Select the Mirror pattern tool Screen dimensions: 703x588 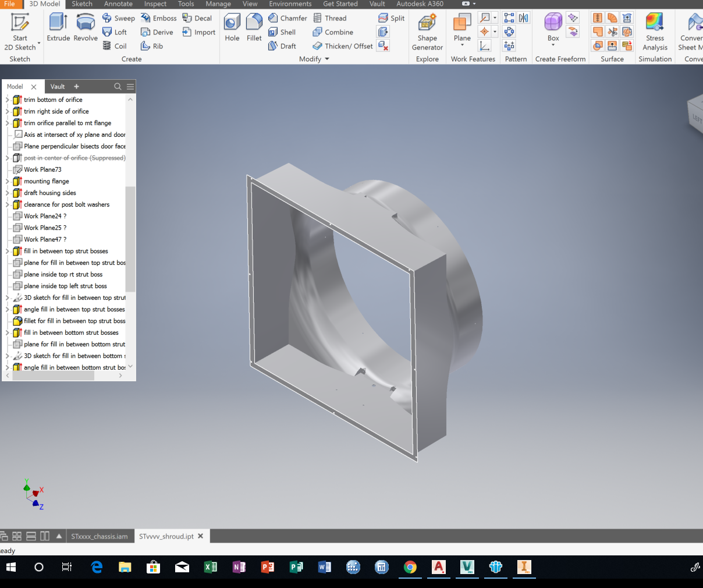click(524, 18)
